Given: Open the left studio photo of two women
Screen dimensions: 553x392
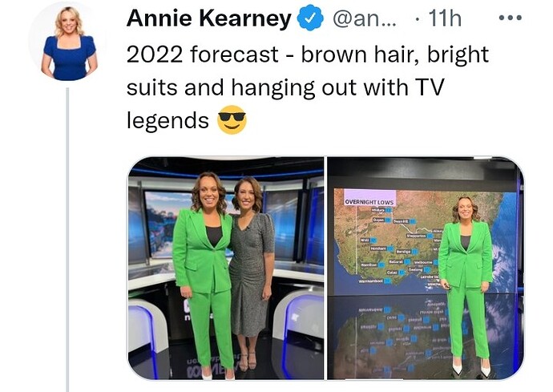Looking at the screenshot, I should 226,269.
